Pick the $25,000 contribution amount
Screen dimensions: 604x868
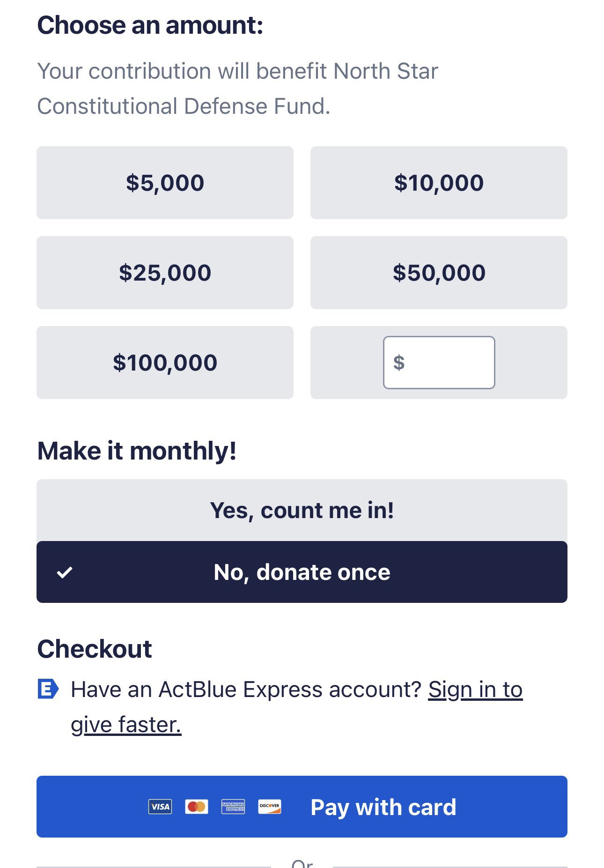pyautogui.click(x=165, y=273)
